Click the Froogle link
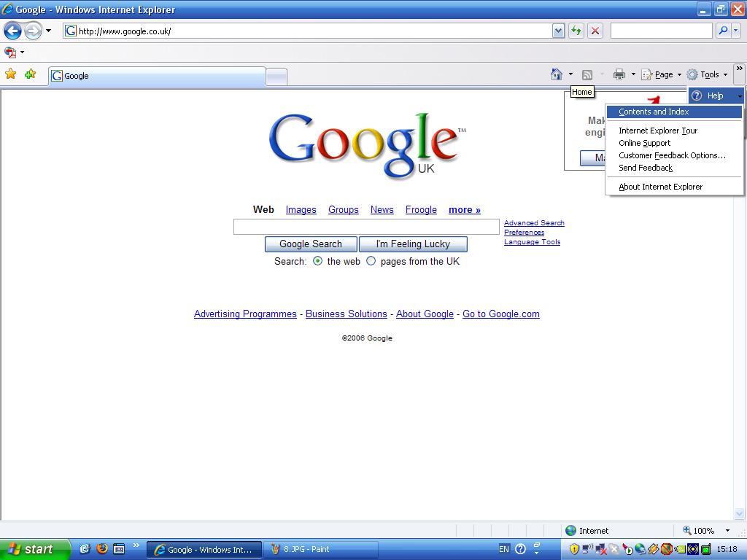The height and width of the screenshot is (560, 747). (x=421, y=210)
